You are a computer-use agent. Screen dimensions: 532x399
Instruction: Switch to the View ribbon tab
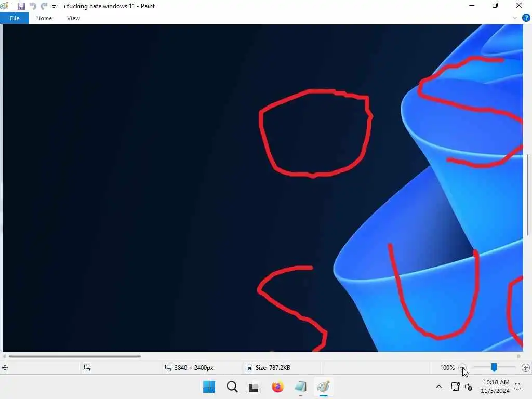click(x=73, y=18)
